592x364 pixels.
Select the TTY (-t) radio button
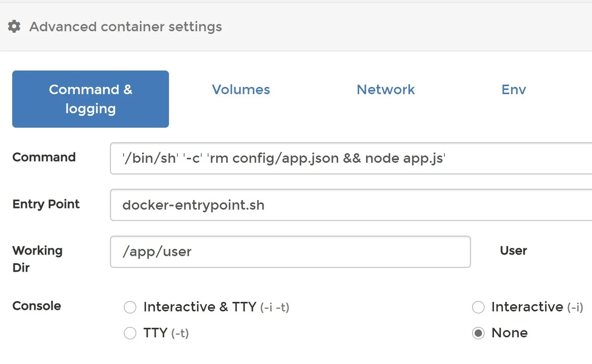tap(130, 333)
